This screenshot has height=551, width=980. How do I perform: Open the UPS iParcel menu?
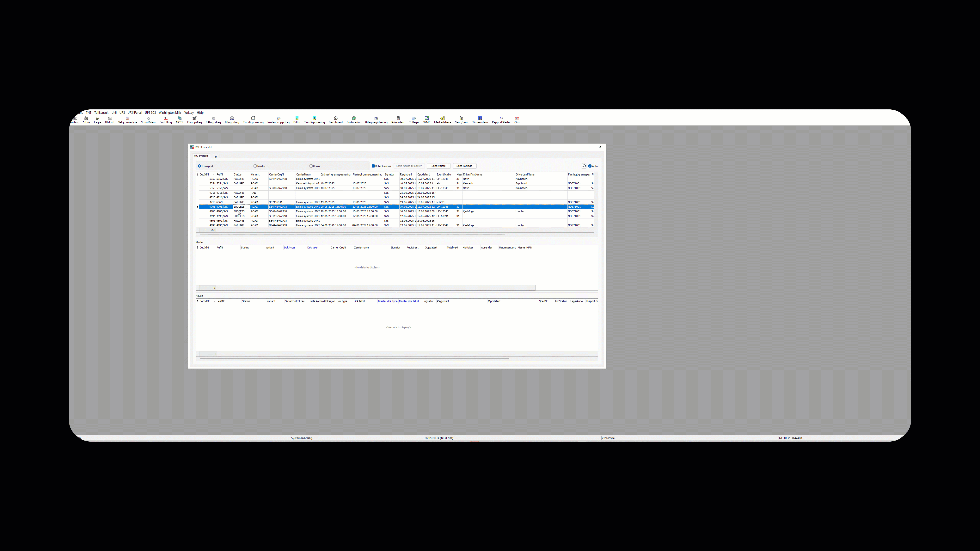click(135, 112)
